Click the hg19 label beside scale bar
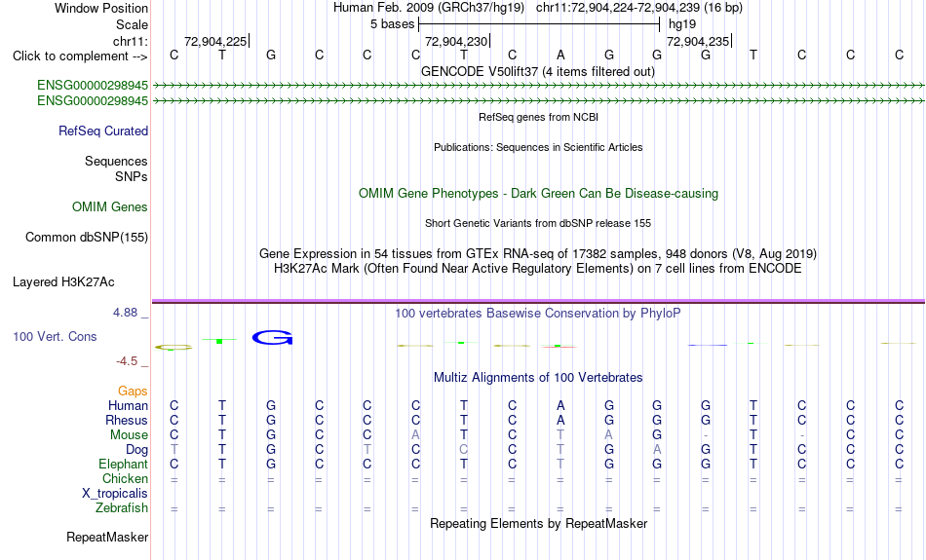The height and width of the screenshot is (560, 926). point(682,24)
